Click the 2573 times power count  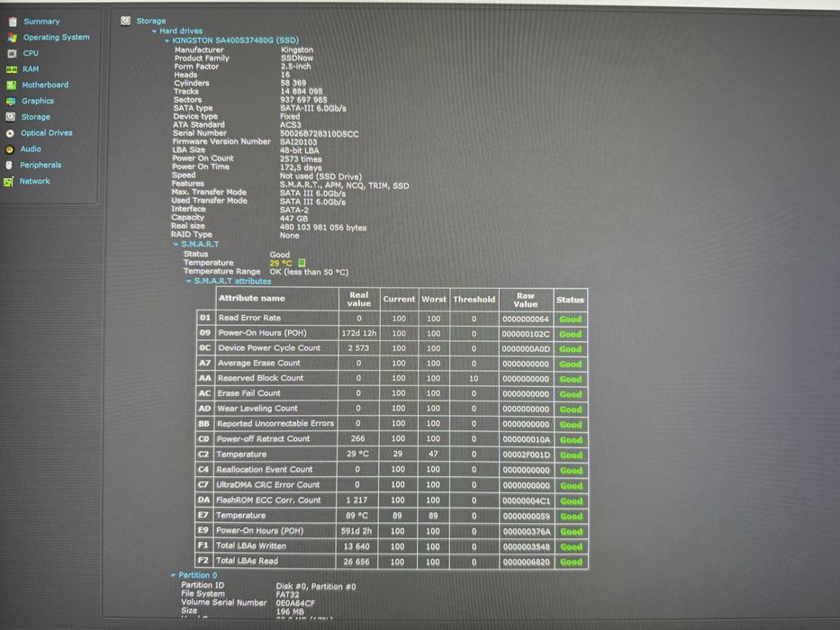301,159
